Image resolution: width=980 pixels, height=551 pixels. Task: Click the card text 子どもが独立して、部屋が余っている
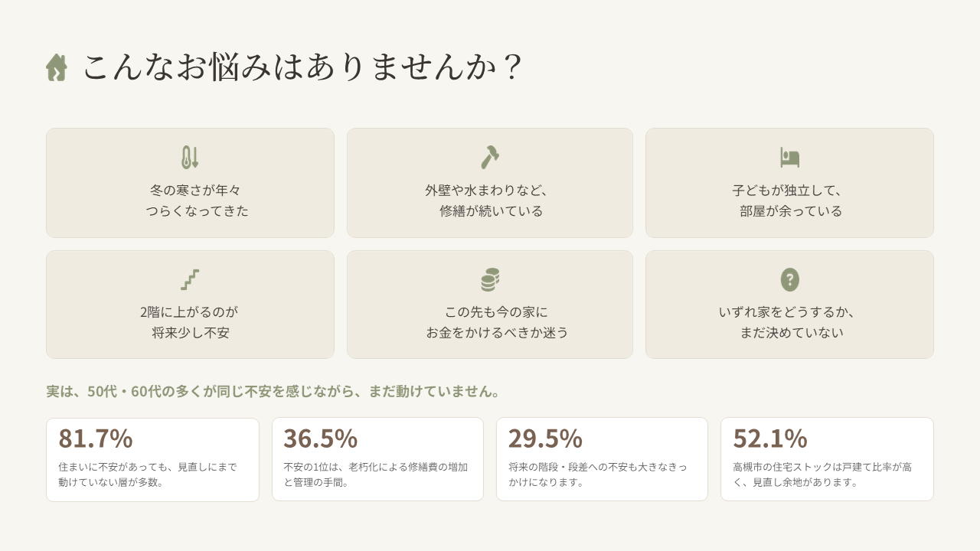click(790, 201)
